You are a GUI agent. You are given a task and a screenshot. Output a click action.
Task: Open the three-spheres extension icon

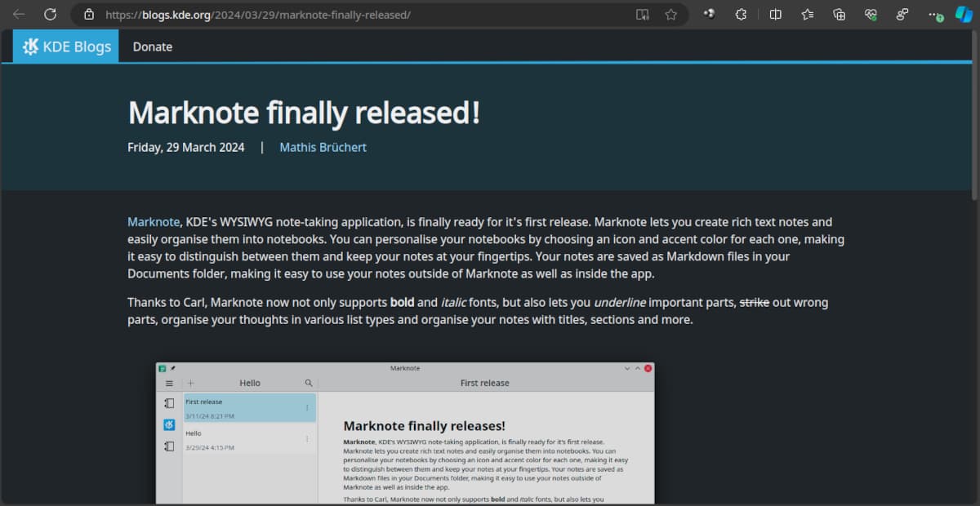click(x=710, y=14)
